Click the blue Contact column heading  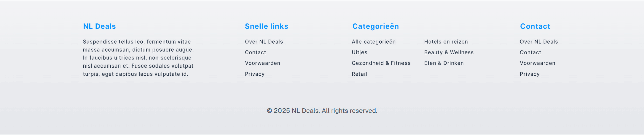(535, 26)
